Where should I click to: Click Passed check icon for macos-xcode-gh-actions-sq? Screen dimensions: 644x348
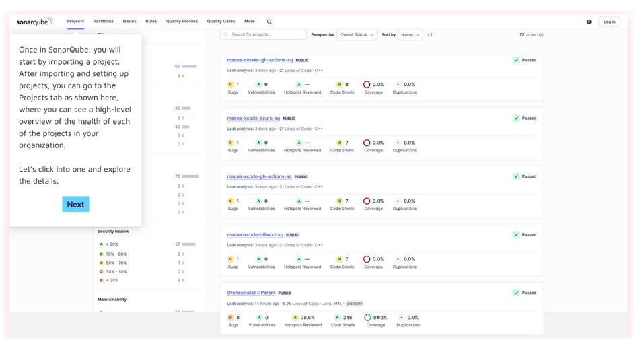coord(516,176)
